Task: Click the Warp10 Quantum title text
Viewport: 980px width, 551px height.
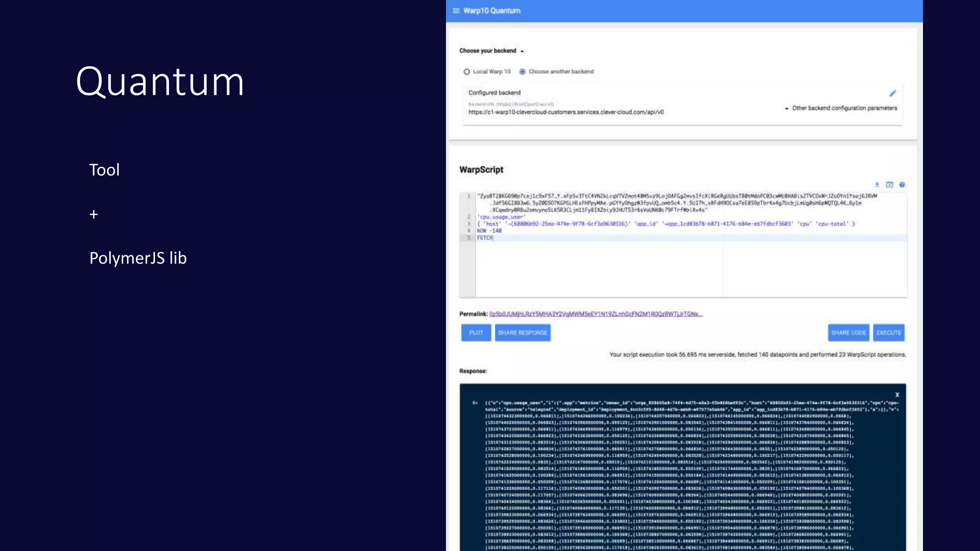Action: tap(491, 11)
